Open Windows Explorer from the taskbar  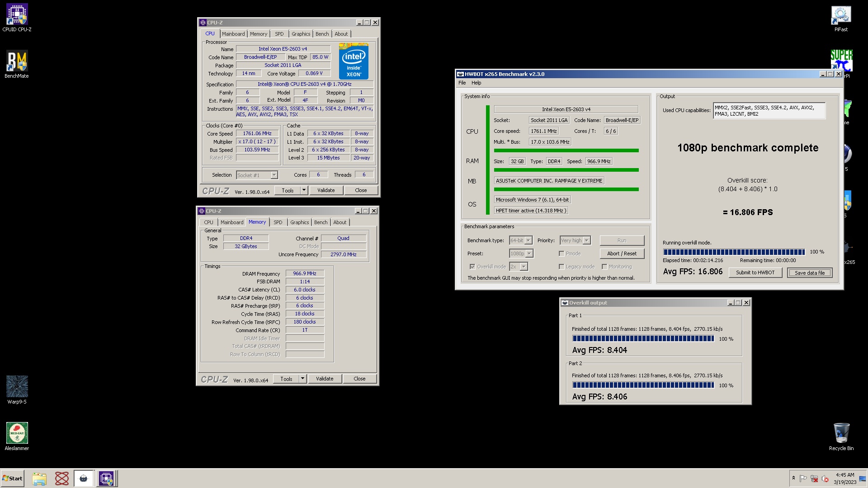39,479
